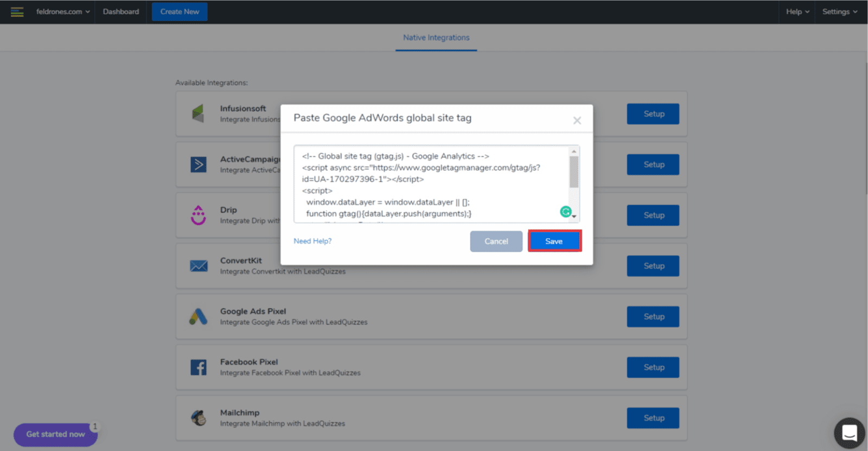This screenshot has width=868, height=451.
Task: Click the Google Ads Pixel logo icon
Action: 199,316
